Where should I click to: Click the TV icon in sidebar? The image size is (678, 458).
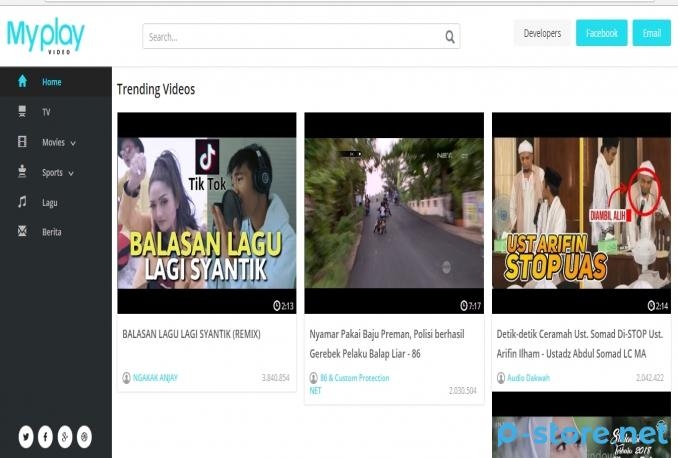pyautogui.click(x=22, y=112)
